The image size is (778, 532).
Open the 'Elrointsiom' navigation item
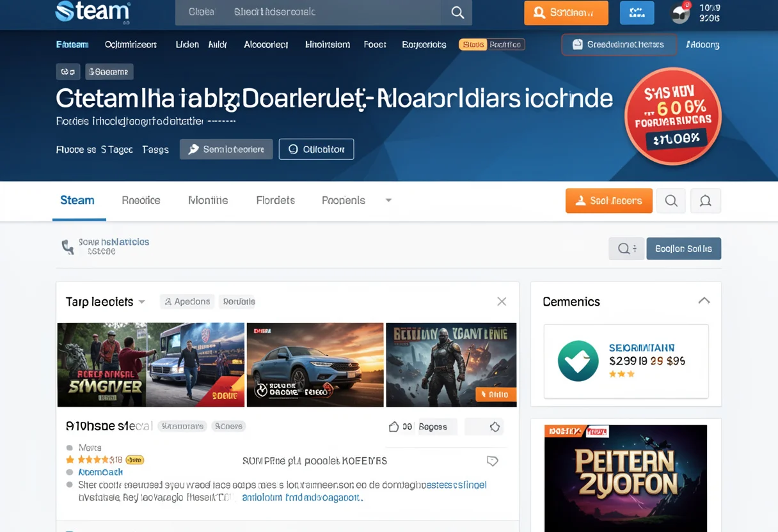click(x=328, y=45)
